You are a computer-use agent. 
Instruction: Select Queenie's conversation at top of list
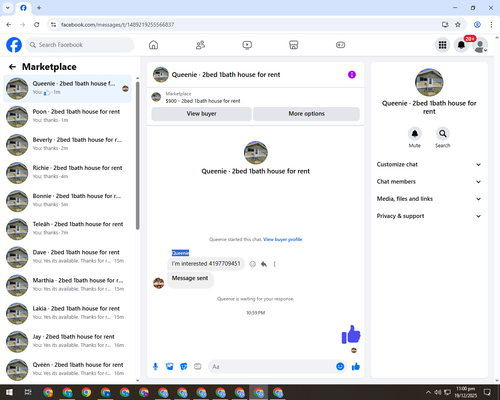click(68, 89)
